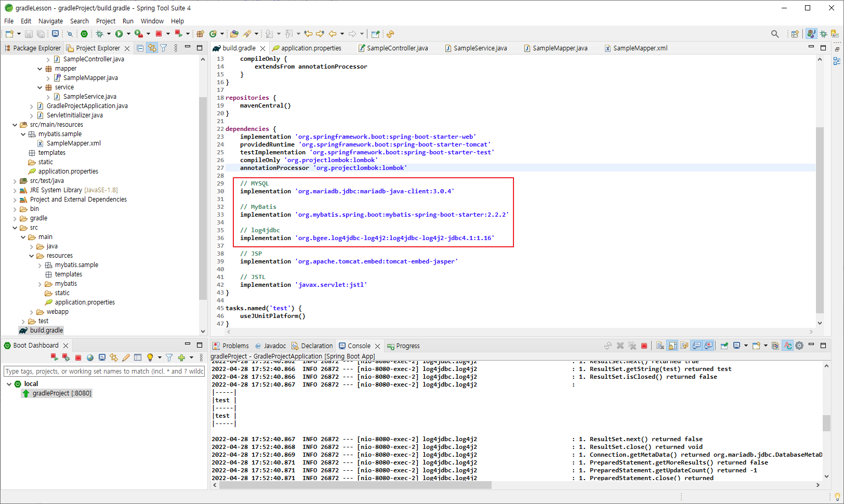This screenshot has height=504, width=844.
Task: Open the Package Explorer tab
Action: [32, 48]
